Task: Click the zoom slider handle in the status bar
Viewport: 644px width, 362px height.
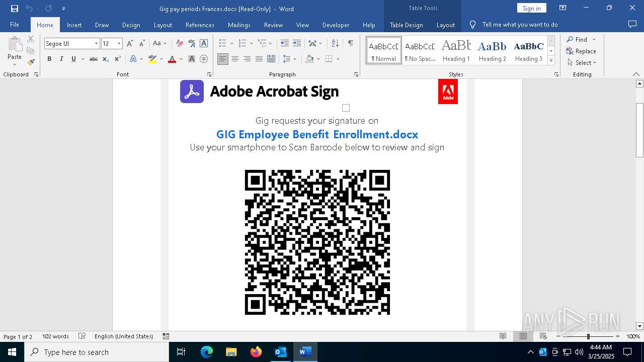Action: point(588,336)
